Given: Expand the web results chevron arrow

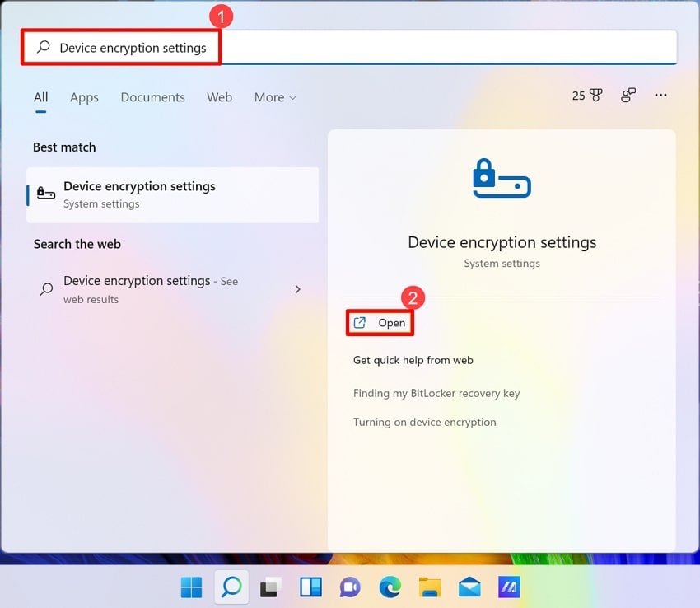Looking at the screenshot, I should [x=297, y=289].
